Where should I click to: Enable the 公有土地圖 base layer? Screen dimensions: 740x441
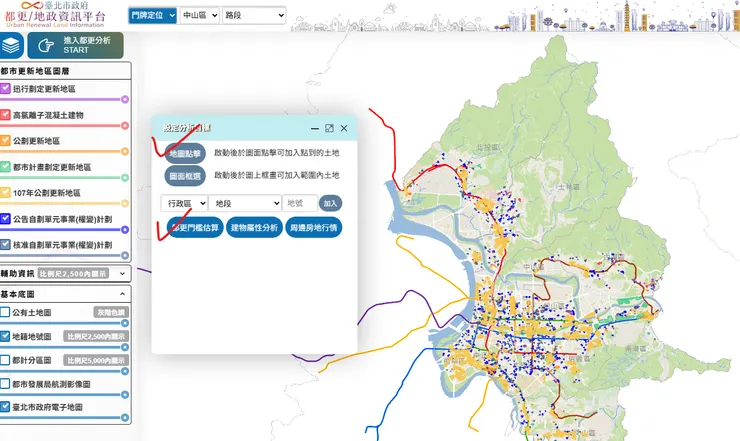(5, 312)
